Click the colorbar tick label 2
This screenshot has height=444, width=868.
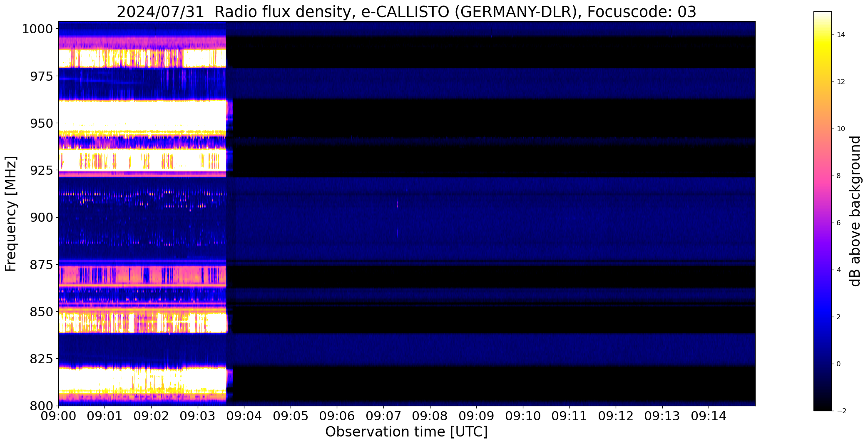838,317
